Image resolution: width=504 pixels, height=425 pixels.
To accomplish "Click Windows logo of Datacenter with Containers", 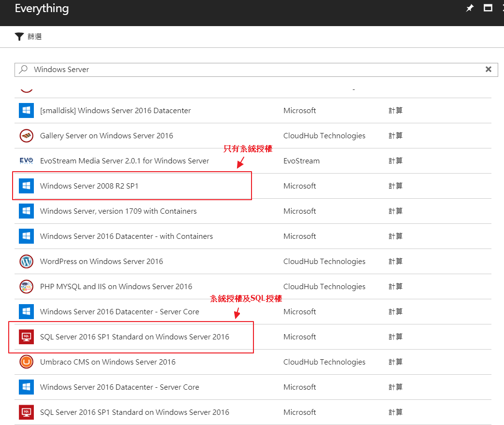I will coord(26,236).
